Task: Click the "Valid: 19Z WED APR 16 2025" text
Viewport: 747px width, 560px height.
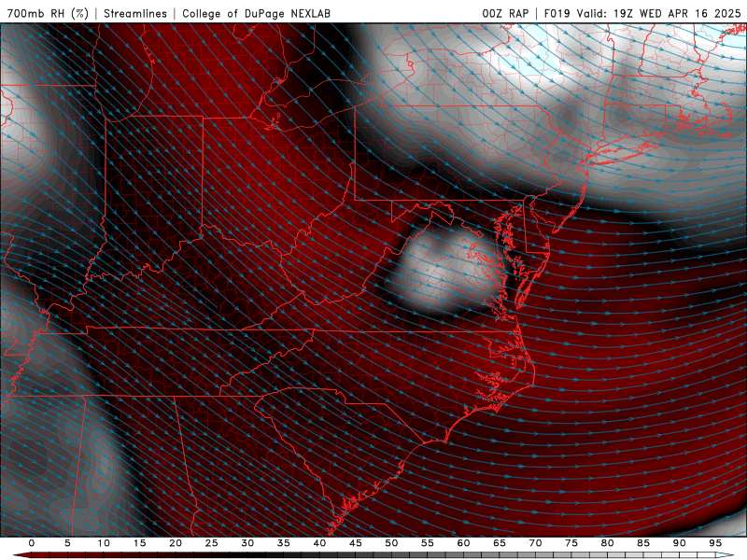Action: pyautogui.click(x=659, y=13)
